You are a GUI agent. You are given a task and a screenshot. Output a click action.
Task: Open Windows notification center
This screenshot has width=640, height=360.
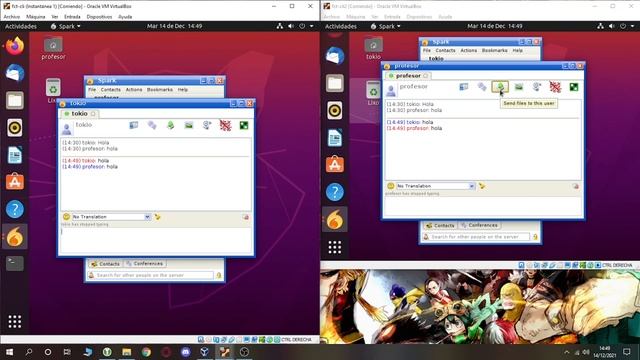pyautogui.click(x=627, y=352)
